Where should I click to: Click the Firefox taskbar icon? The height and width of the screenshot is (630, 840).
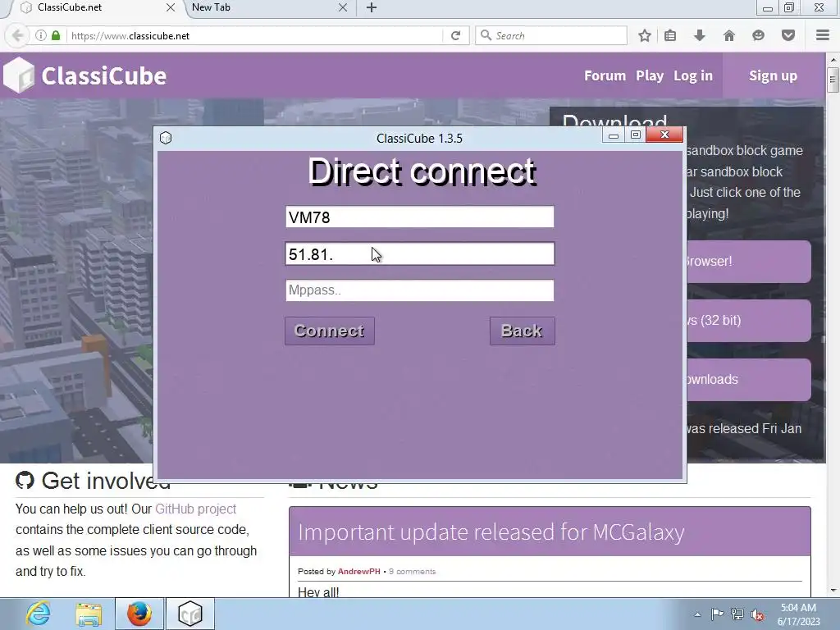139,614
